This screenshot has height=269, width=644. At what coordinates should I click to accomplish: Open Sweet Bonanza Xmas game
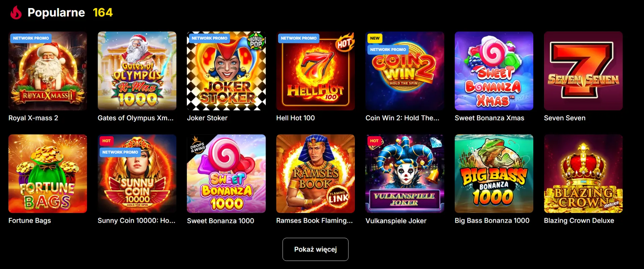coord(494,71)
